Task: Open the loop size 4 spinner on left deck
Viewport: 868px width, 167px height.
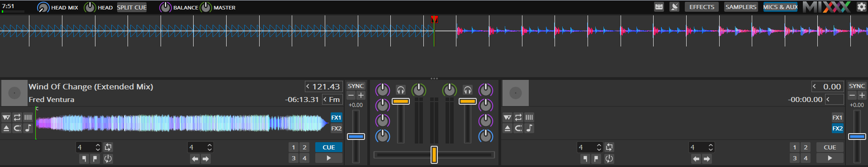Action: coord(88,147)
